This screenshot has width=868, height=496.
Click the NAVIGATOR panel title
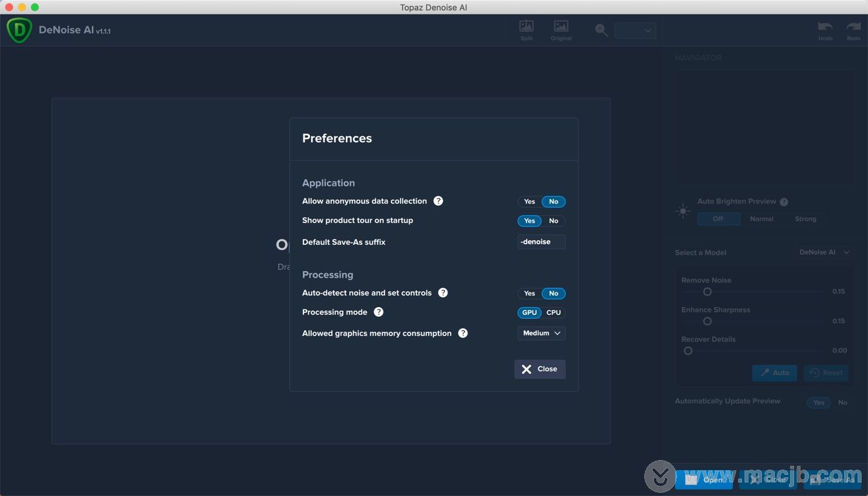tap(698, 58)
